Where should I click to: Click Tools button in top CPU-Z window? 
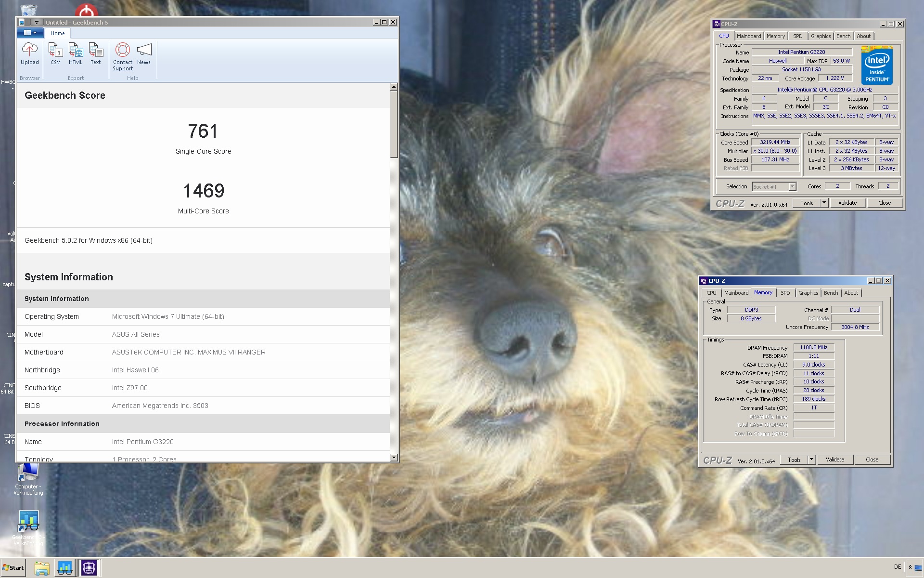pyautogui.click(x=807, y=203)
